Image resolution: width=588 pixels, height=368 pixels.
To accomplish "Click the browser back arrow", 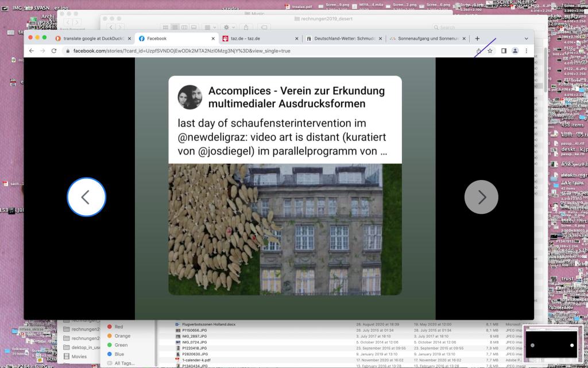I will [x=31, y=51].
